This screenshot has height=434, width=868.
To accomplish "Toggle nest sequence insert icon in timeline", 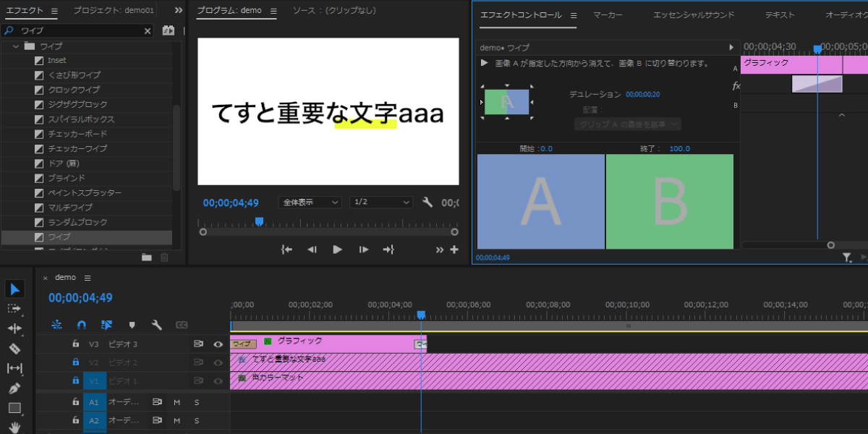I will 57,325.
